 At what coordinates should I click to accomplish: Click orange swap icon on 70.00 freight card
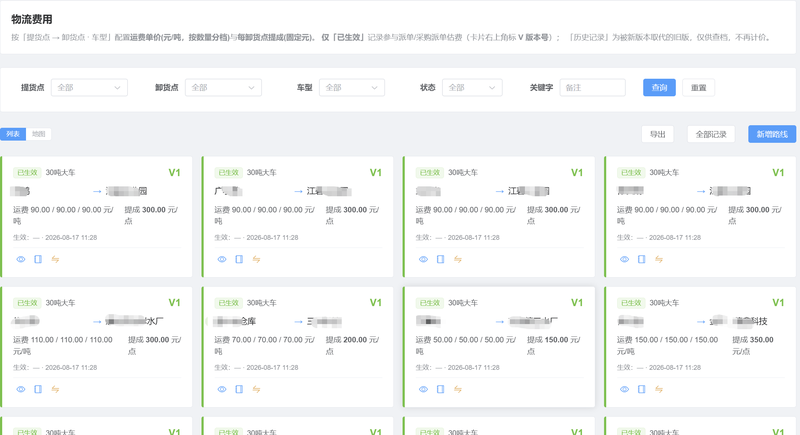point(256,389)
